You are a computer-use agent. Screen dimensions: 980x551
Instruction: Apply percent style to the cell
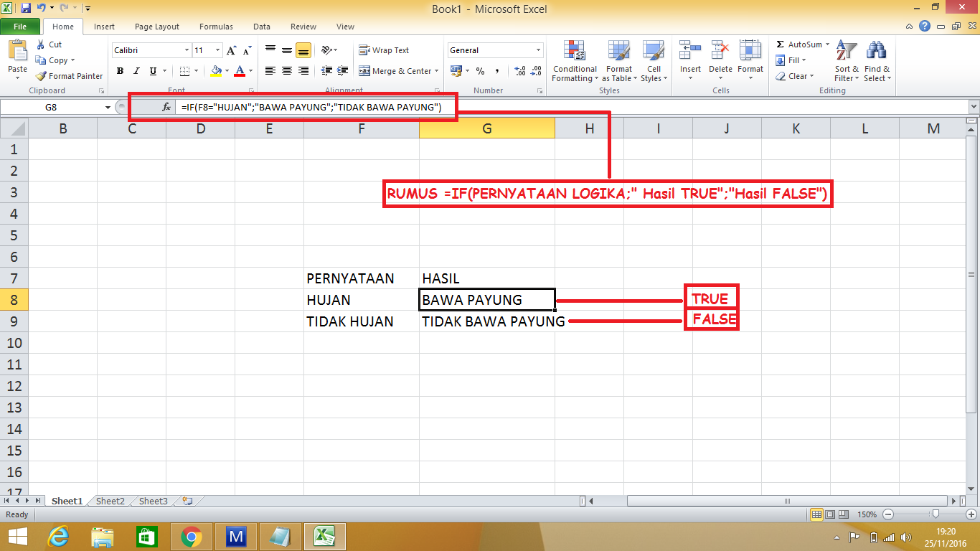480,71
